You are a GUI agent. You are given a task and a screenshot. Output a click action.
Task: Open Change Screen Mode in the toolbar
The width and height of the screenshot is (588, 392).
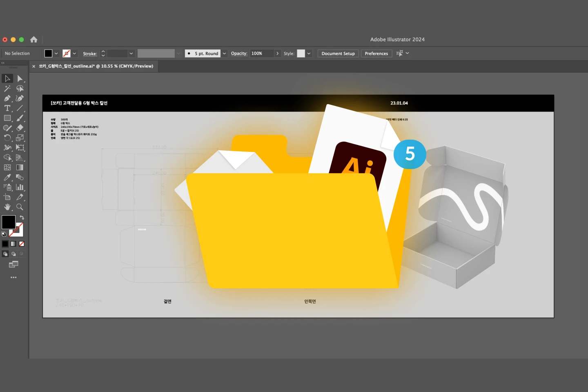(13, 264)
